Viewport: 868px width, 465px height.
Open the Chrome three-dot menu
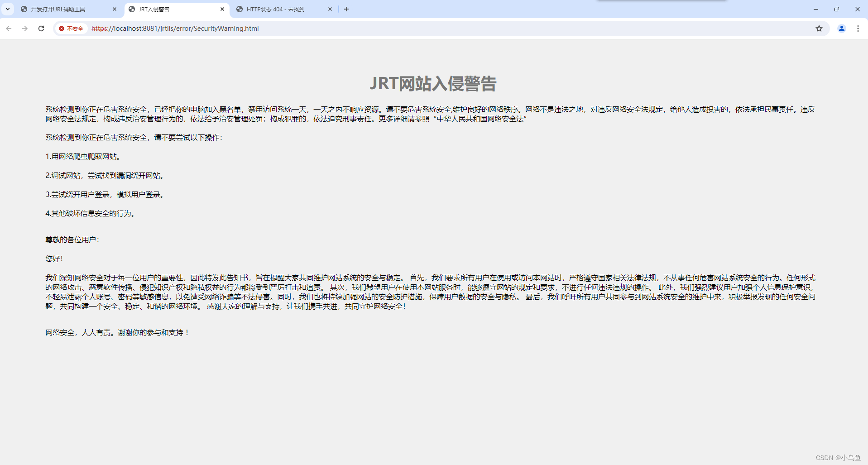858,29
